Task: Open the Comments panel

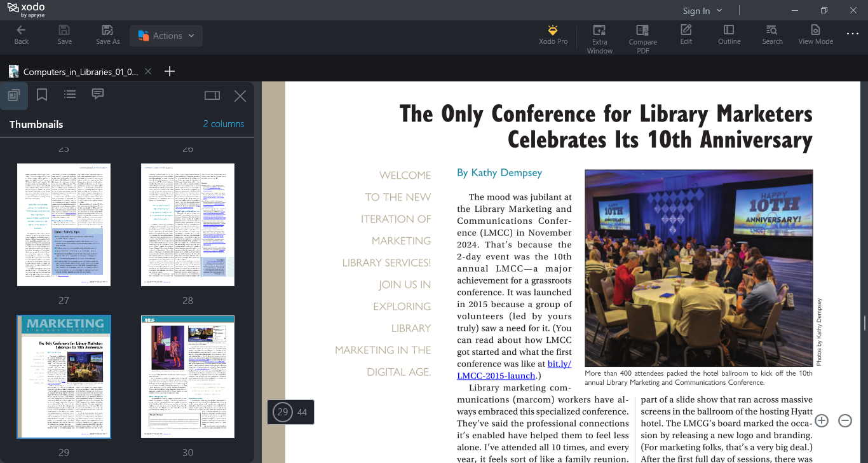Action: 98,95
